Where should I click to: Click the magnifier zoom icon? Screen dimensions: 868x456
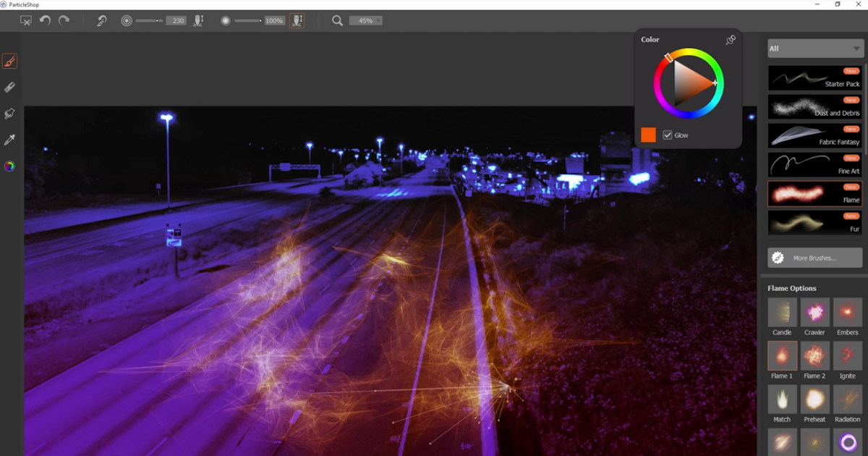pyautogui.click(x=337, y=21)
